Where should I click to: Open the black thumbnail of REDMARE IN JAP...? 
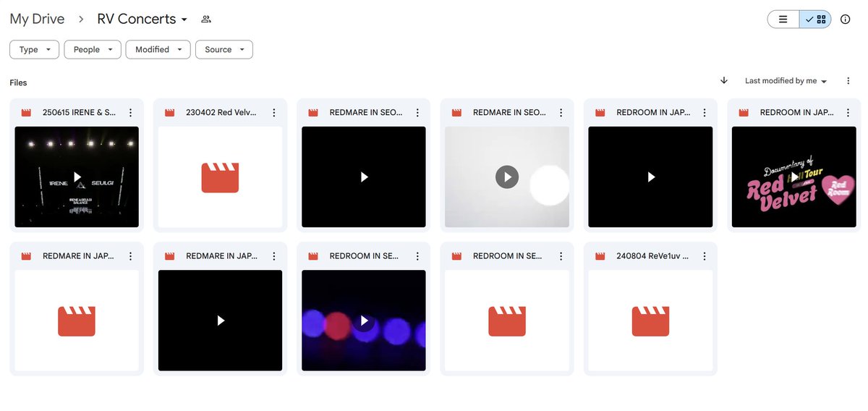(220, 321)
